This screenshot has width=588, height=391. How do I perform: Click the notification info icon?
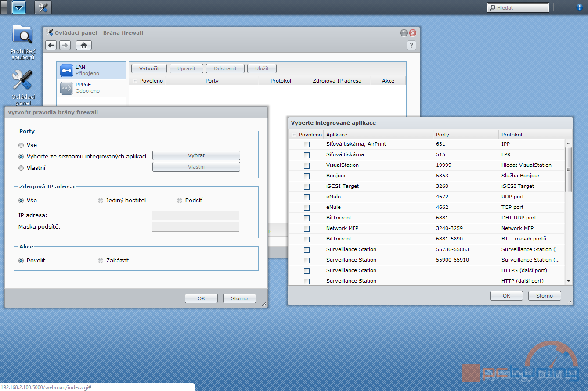tap(579, 7)
